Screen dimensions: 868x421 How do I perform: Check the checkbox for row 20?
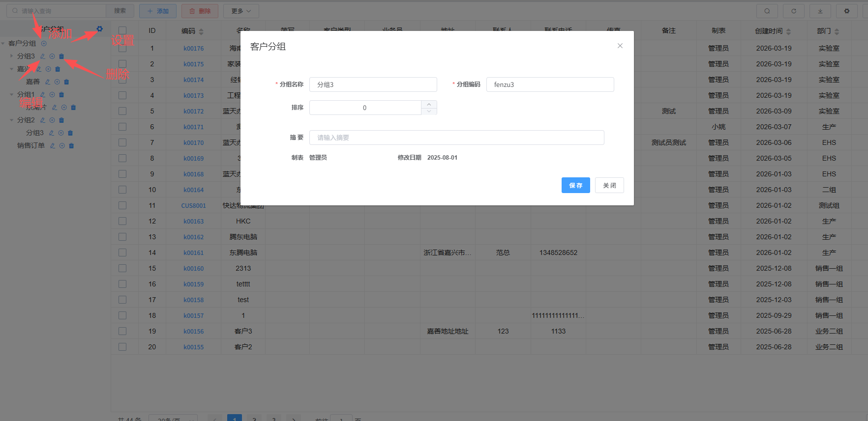click(x=122, y=347)
